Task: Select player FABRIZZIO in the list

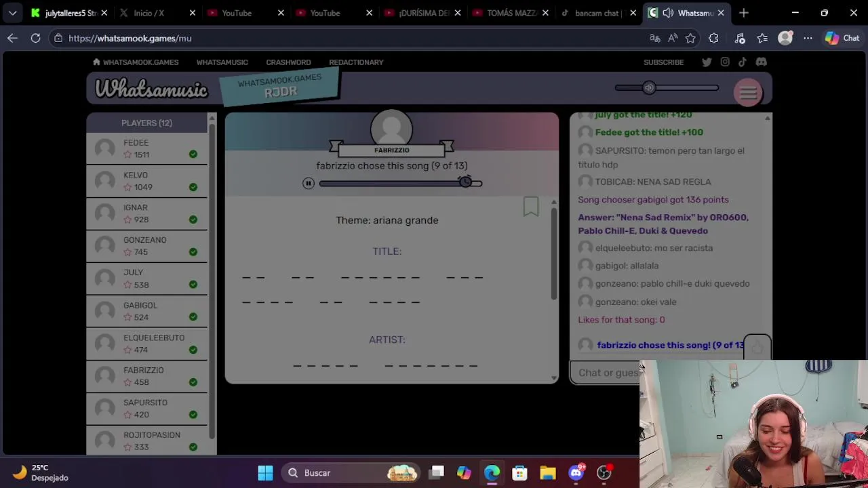Action: pos(146,376)
